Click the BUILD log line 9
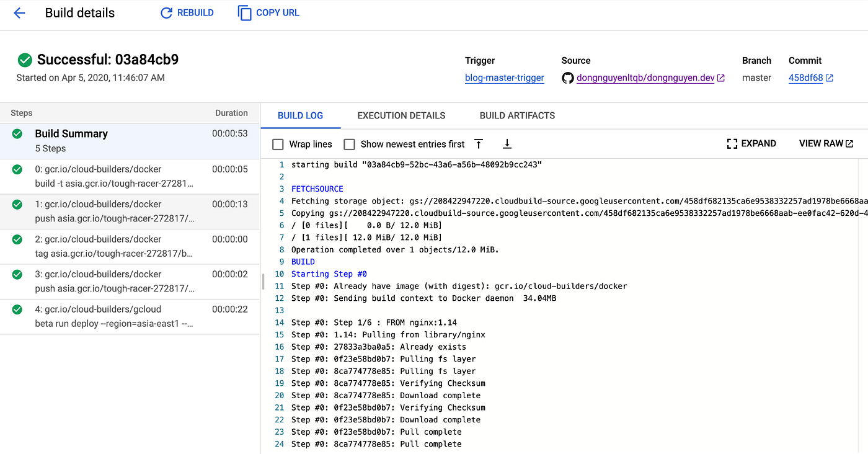 tap(304, 262)
